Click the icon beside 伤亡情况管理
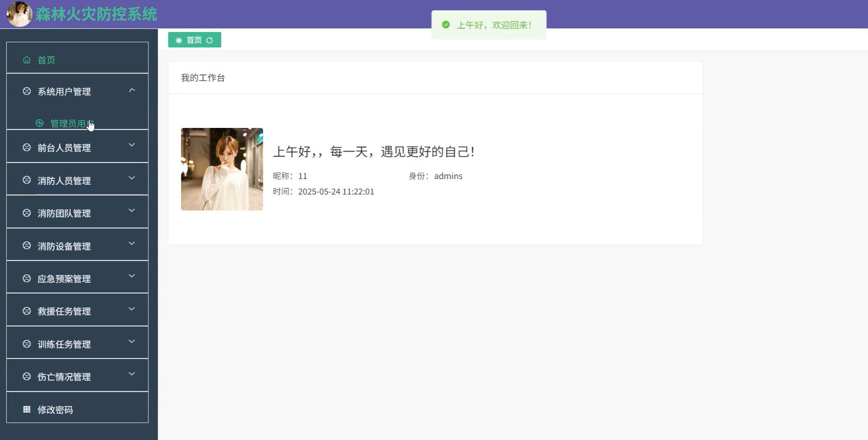Image resolution: width=868 pixels, height=440 pixels. pos(27,377)
